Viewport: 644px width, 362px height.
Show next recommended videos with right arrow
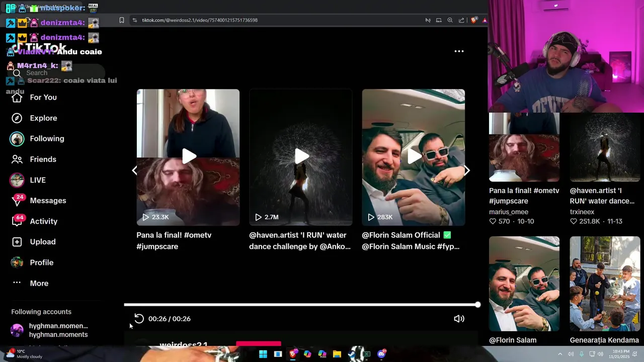(467, 170)
